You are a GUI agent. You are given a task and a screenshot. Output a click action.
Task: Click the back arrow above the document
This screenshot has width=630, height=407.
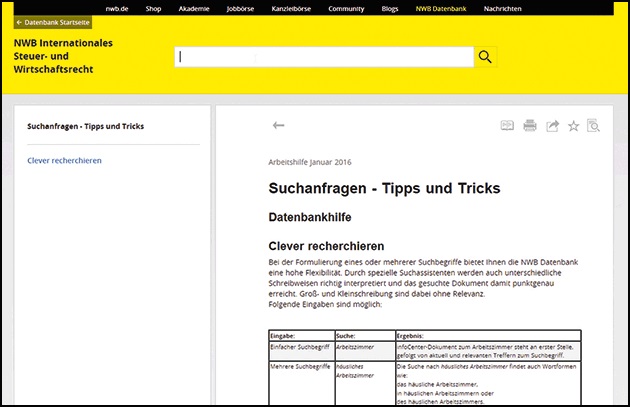tap(279, 125)
